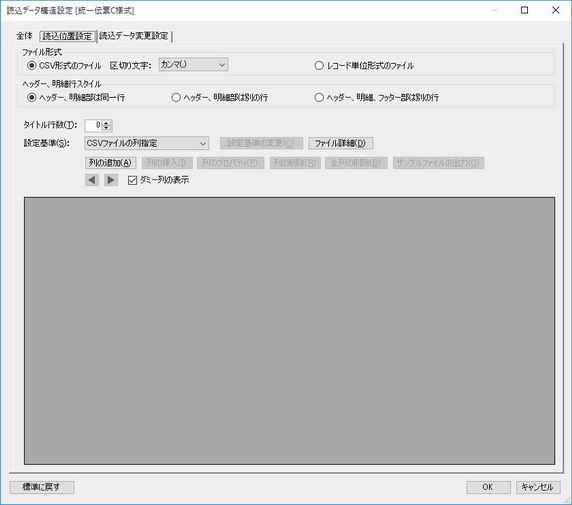Image resolution: width=572 pixels, height=505 pixels.
Task: Decrease the タイトル行数 spinner value
Action: point(106,128)
